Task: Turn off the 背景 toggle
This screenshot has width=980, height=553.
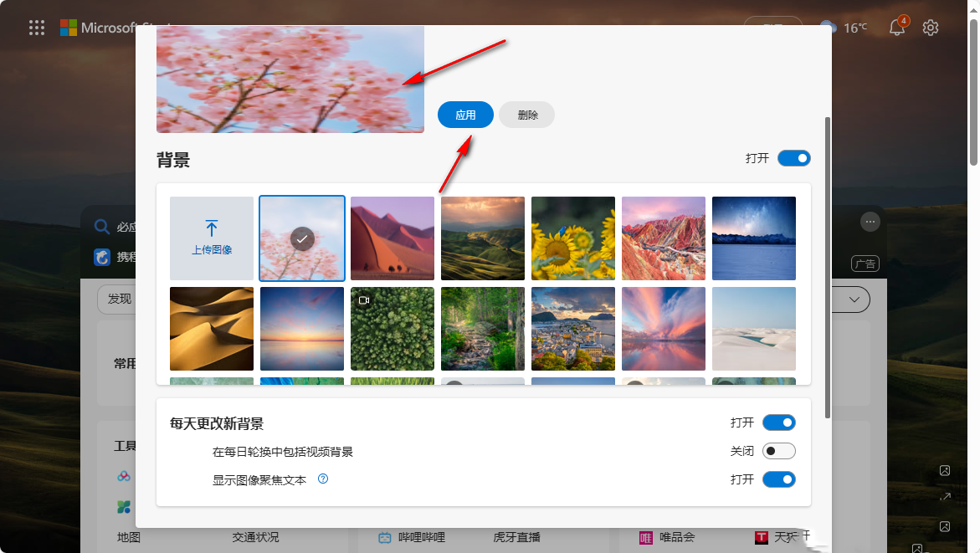Action: [793, 158]
